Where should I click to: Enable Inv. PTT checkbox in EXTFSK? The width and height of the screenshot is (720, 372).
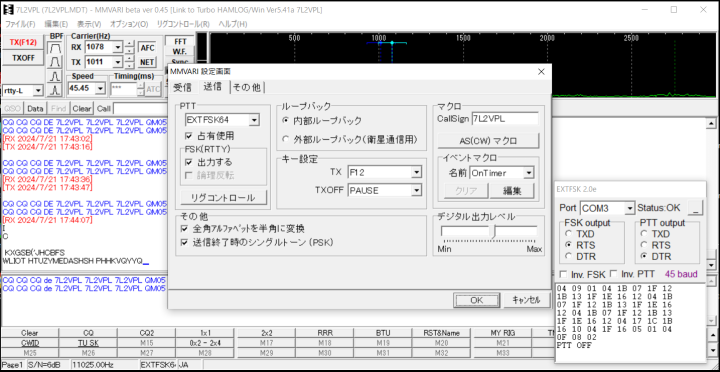pyautogui.click(x=613, y=274)
